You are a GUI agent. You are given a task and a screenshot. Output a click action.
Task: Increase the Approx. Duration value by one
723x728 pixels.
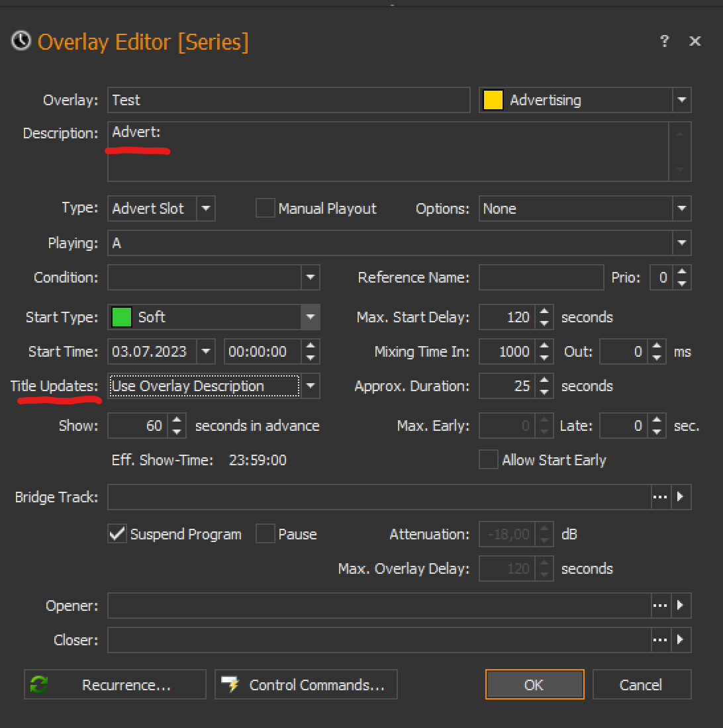point(544,381)
